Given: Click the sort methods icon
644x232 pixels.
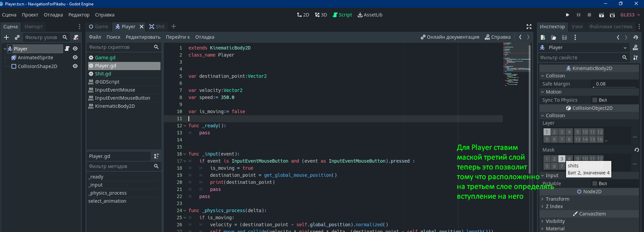Looking at the screenshot, I should 156,156.
